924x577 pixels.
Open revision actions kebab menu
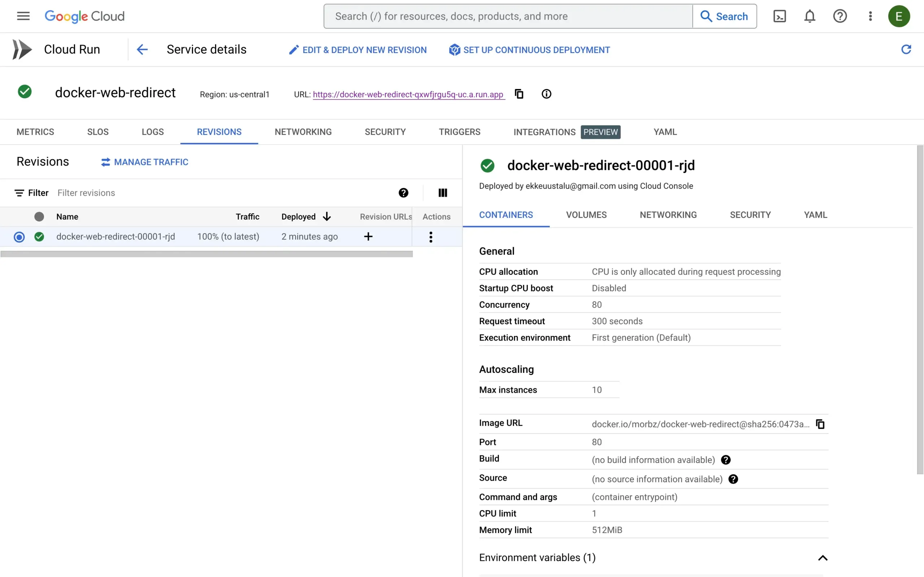pos(430,237)
